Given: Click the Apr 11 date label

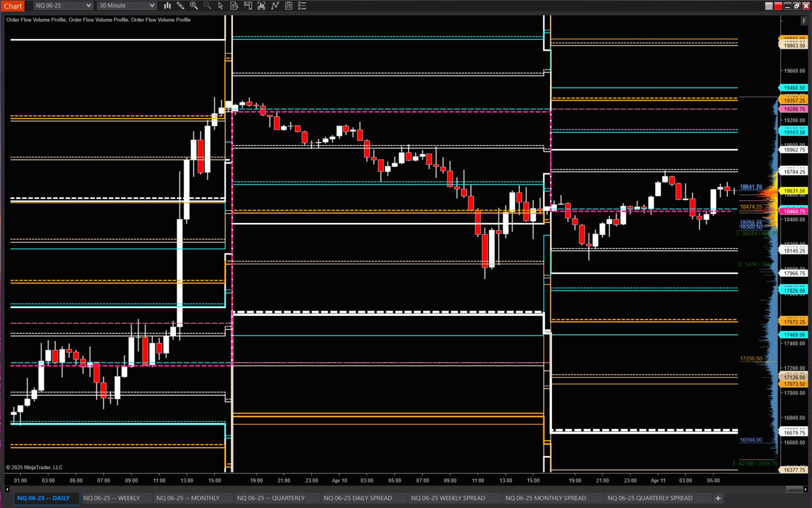Looking at the screenshot, I should [658, 480].
